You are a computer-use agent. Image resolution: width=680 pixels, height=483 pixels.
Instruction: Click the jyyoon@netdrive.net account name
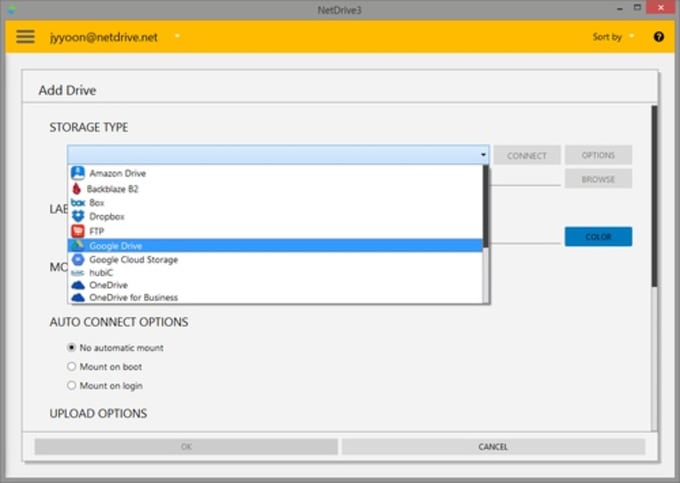104,37
